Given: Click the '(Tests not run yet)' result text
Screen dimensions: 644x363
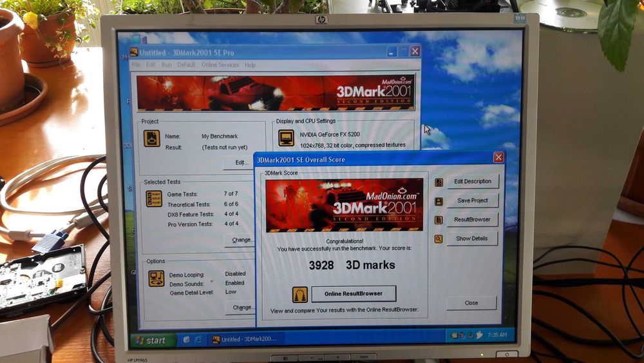Looking at the screenshot, I should click(x=225, y=147).
